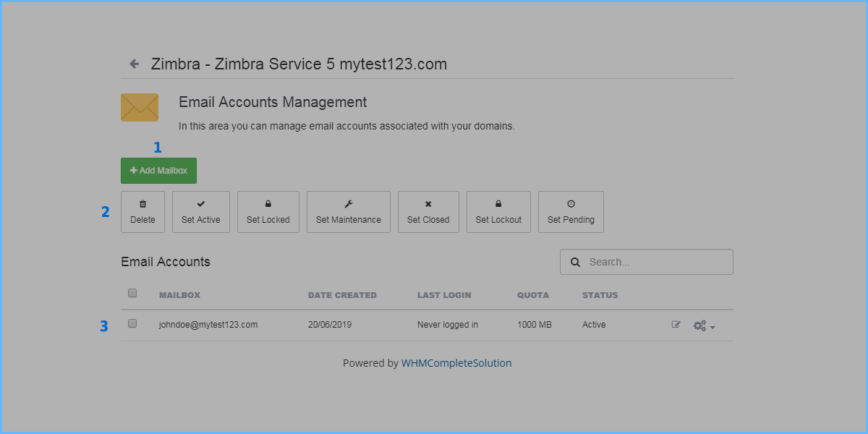Viewport: 868px width, 434px height.
Task: Sort by the MAILBOX column header
Action: coord(179,295)
